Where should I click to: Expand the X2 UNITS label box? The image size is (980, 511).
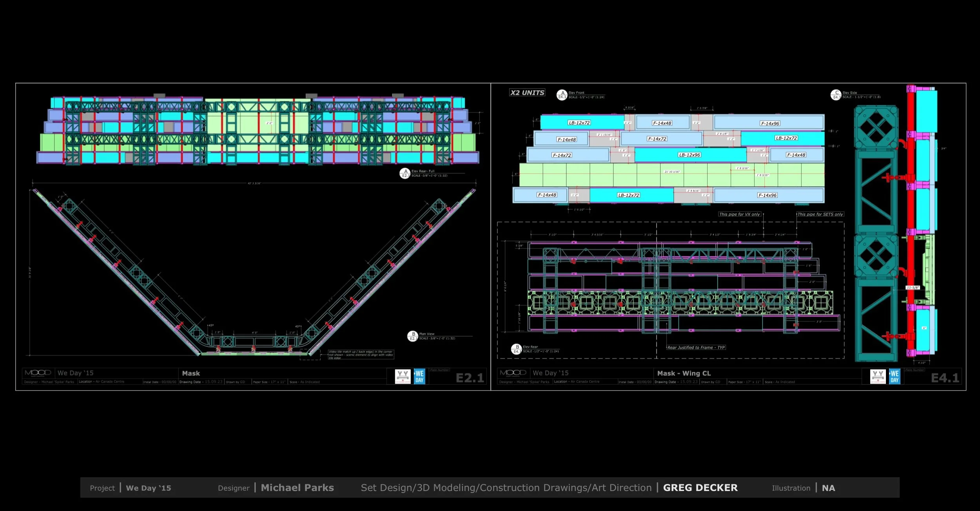pyautogui.click(x=527, y=92)
